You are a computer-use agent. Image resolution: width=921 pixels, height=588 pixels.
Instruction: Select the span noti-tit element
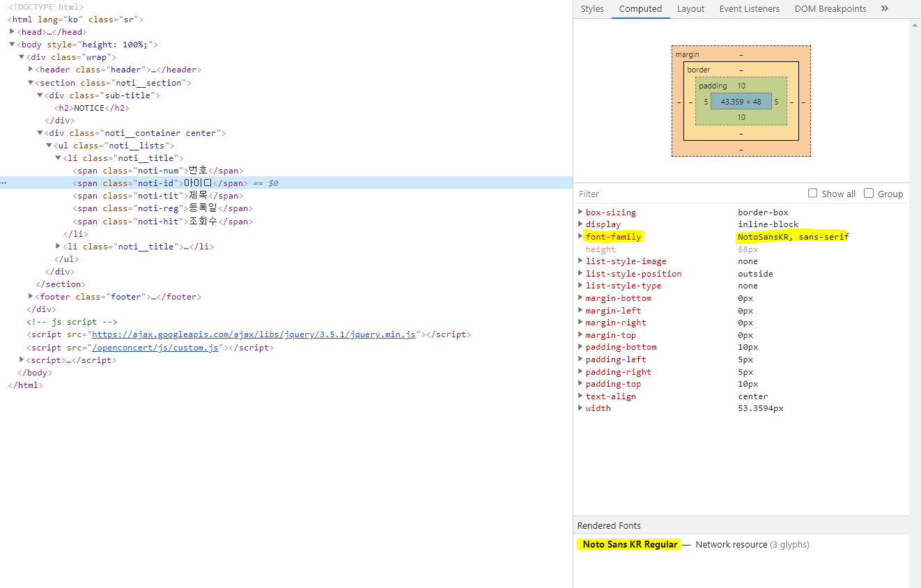pos(157,196)
